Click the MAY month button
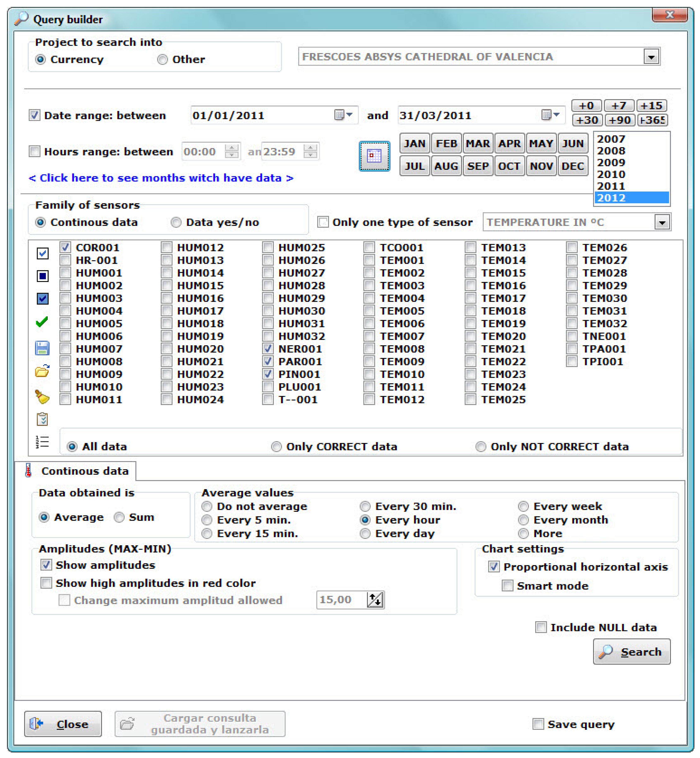The width and height of the screenshot is (700, 758). (541, 144)
